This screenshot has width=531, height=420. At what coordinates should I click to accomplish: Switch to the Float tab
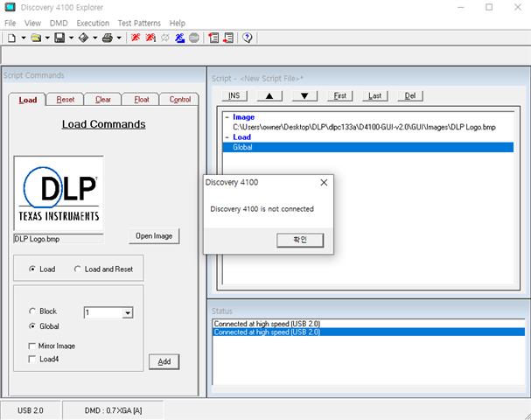point(141,100)
